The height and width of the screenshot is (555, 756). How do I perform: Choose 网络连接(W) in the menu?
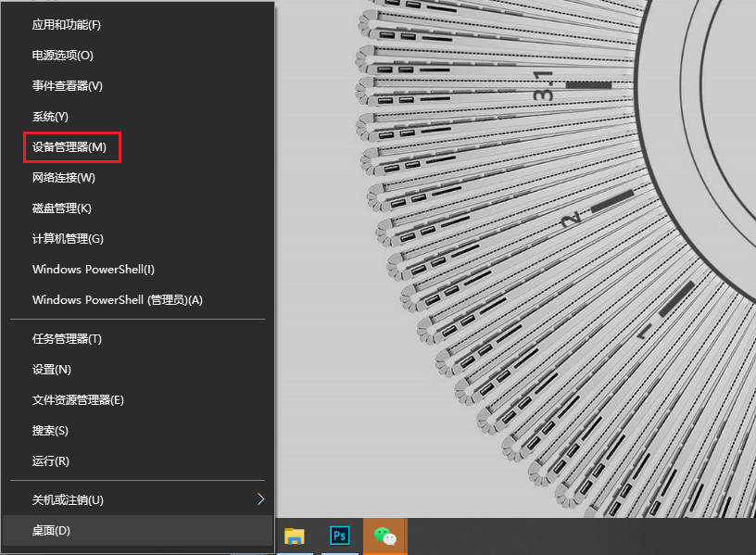(64, 178)
